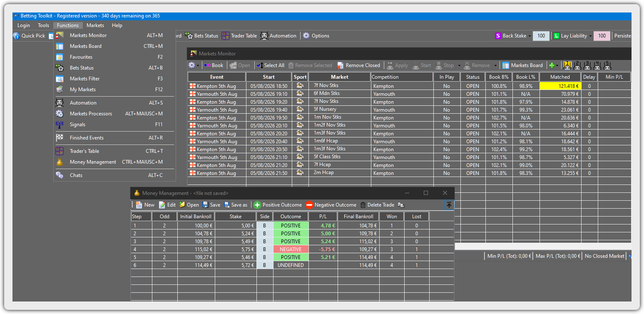Click Delete Trade trash icon

click(363, 205)
